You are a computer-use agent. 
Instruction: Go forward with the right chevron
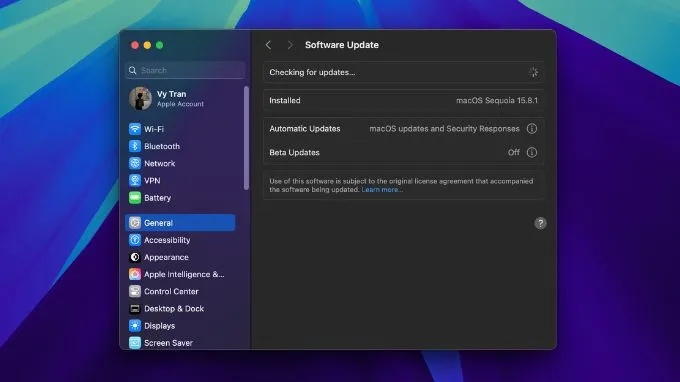[290, 45]
